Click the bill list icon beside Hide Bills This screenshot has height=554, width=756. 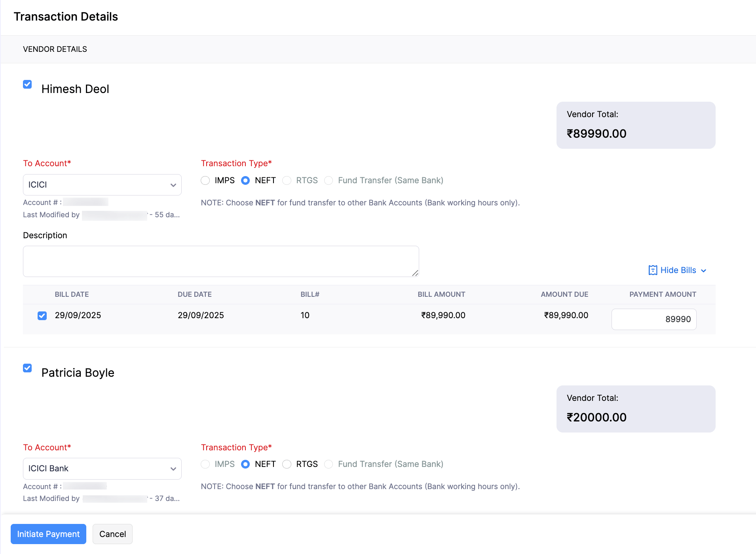653,270
